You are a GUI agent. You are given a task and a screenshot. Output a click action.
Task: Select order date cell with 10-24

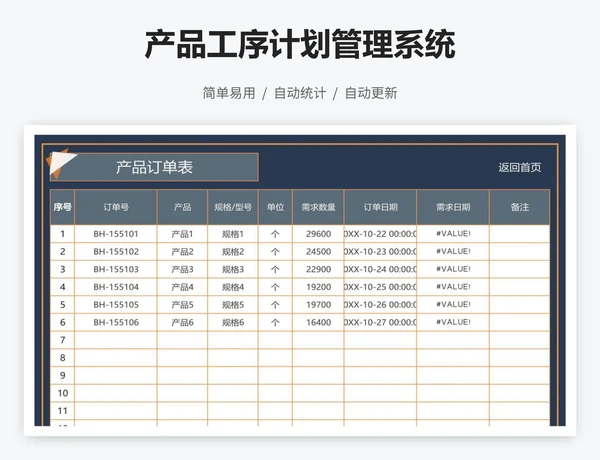click(380, 269)
